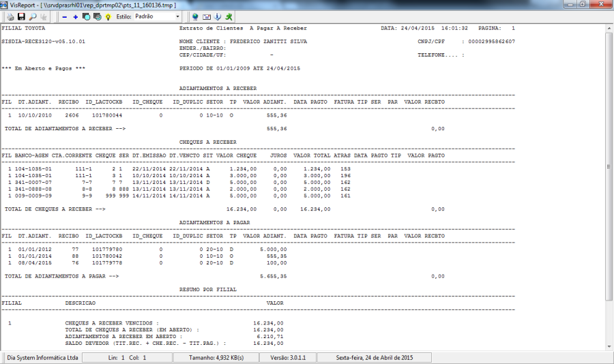Screen dimensions: 614x364
Task: Click the SALDO DEVEDOR summary line label
Action: [146, 344]
